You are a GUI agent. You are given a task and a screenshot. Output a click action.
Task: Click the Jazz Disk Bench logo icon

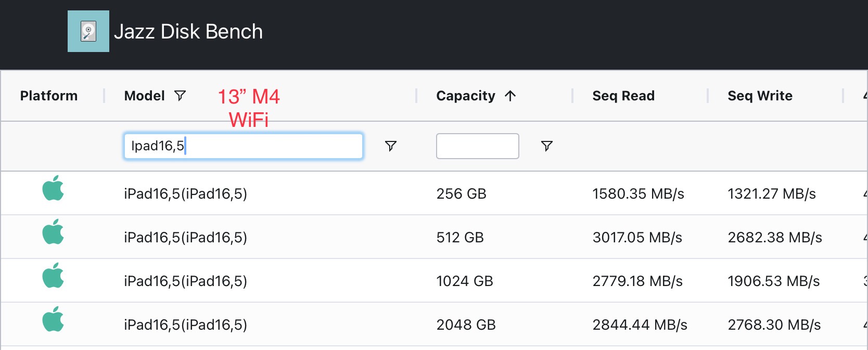[88, 31]
